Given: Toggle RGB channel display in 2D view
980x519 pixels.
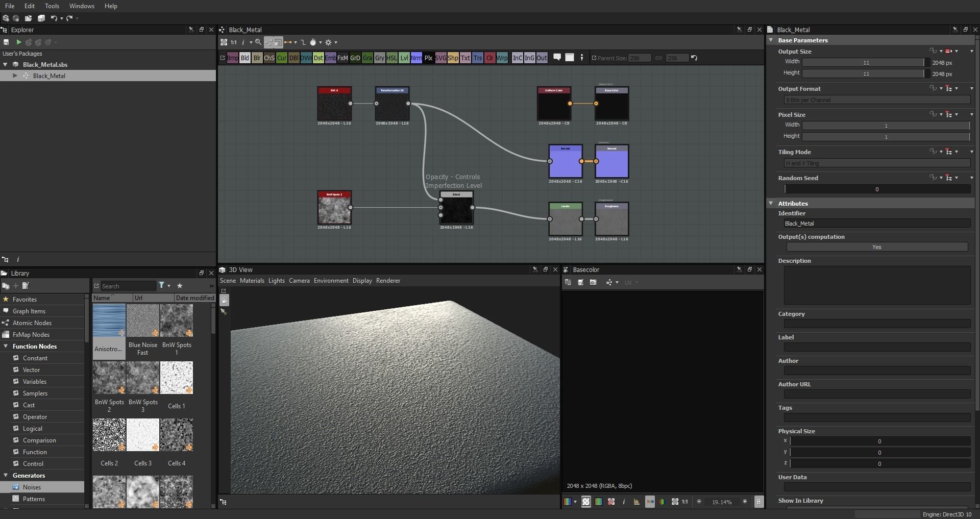Looking at the screenshot, I should (650, 502).
